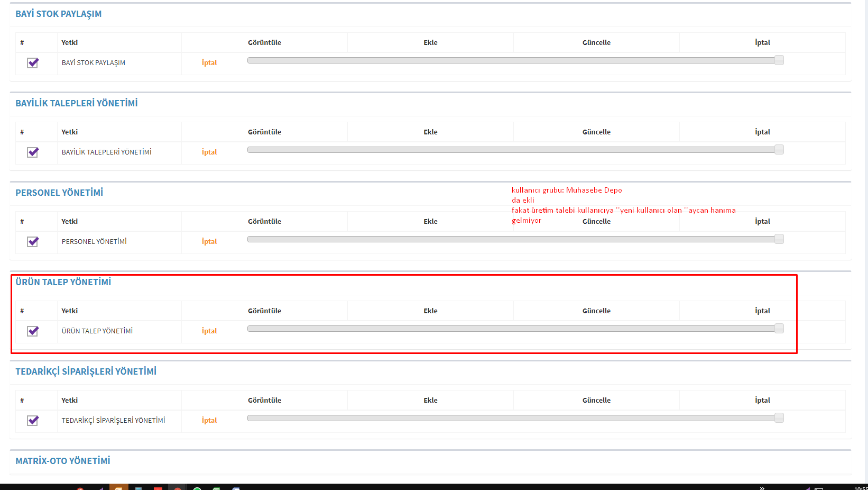Disable the PERSONEL YÖNETİMİ permission checkbox

pos(33,242)
